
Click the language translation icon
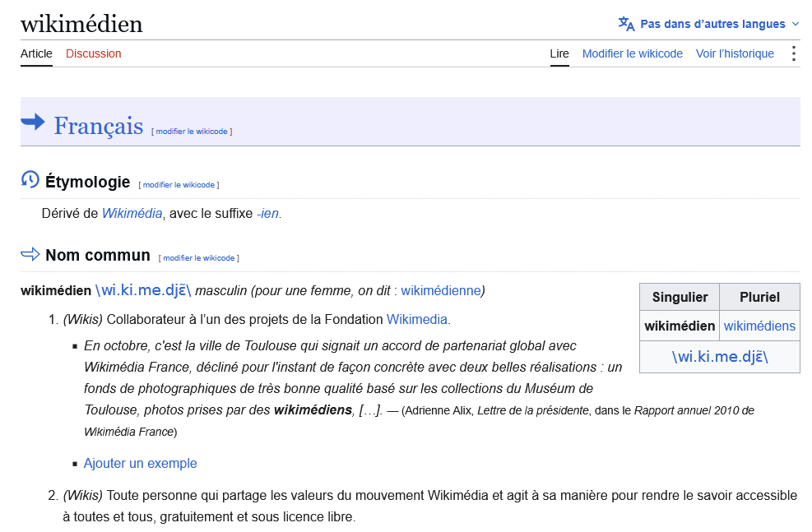626,24
